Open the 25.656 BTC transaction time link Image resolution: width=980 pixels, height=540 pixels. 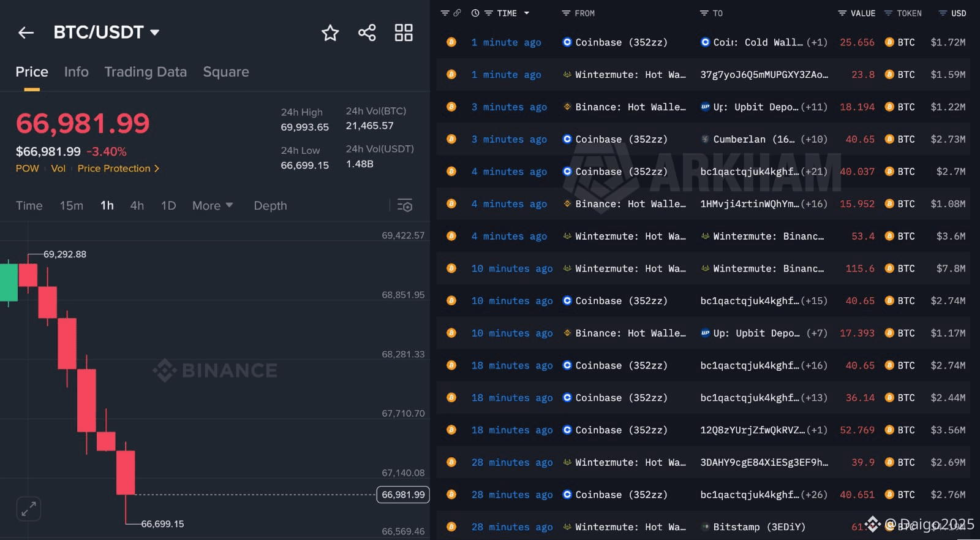pos(506,42)
